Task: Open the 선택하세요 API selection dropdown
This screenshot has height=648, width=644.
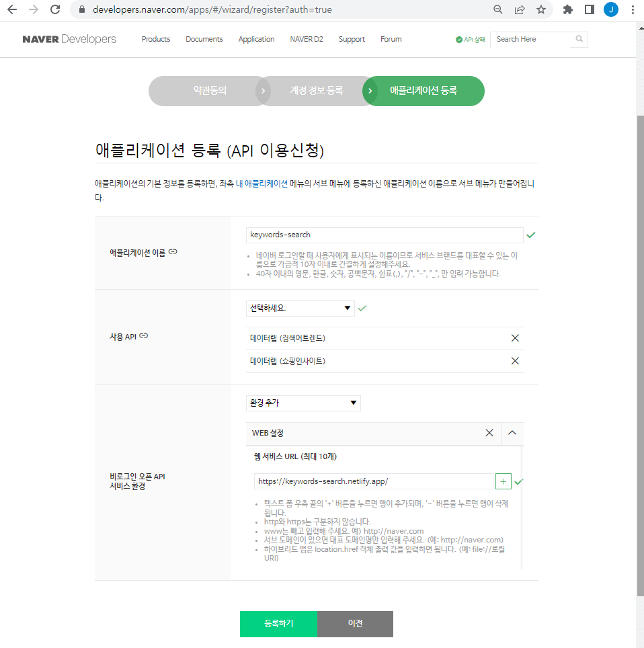Action: click(x=300, y=308)
